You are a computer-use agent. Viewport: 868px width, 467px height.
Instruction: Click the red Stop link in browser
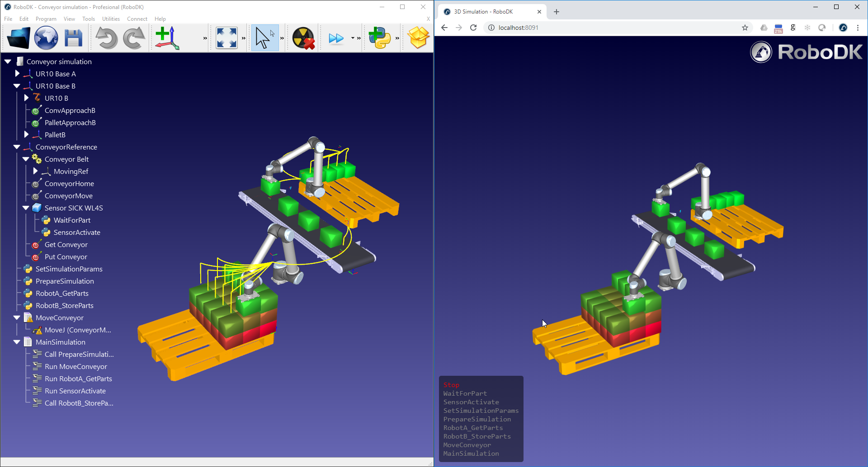coord(451,385)
